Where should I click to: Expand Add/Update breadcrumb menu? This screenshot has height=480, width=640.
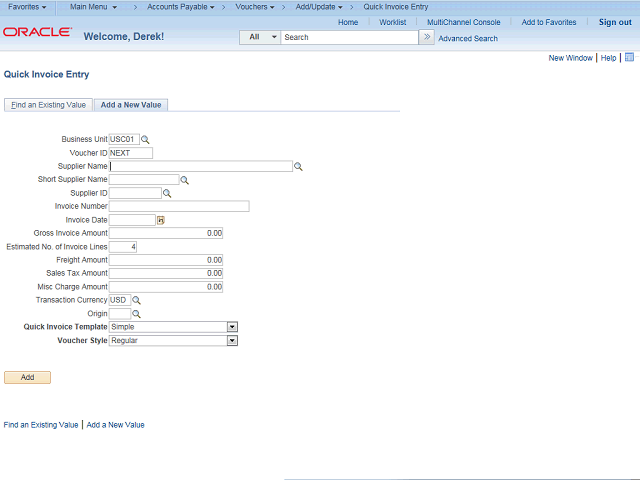[319, 7]
